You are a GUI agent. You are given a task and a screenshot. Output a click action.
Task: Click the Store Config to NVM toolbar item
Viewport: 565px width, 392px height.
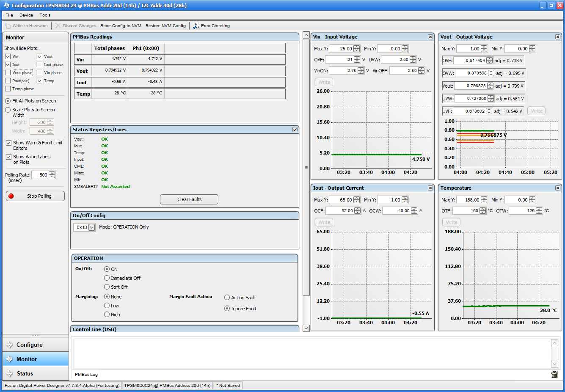[x=121, y=26]
